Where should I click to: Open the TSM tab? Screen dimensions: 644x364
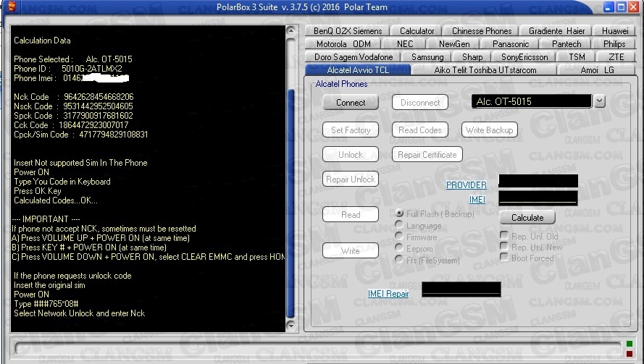pyautogui.click(x=577, y=57)
